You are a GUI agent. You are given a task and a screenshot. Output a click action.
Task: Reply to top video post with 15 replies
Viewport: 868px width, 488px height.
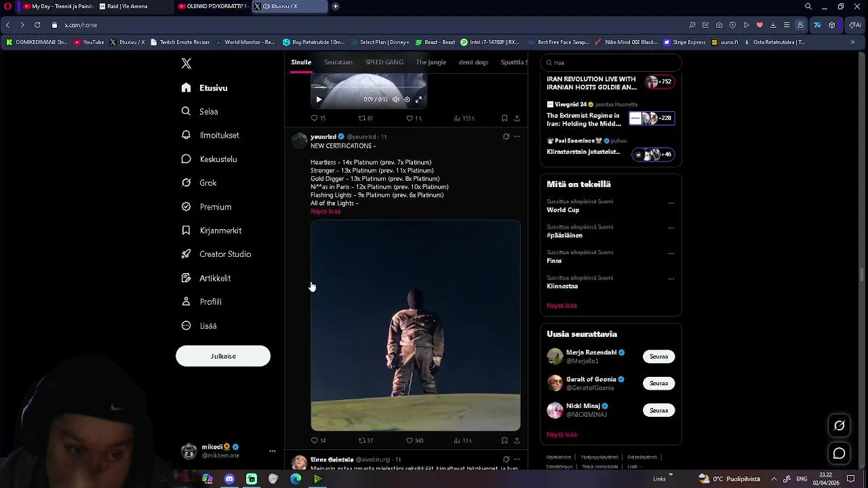318,118
